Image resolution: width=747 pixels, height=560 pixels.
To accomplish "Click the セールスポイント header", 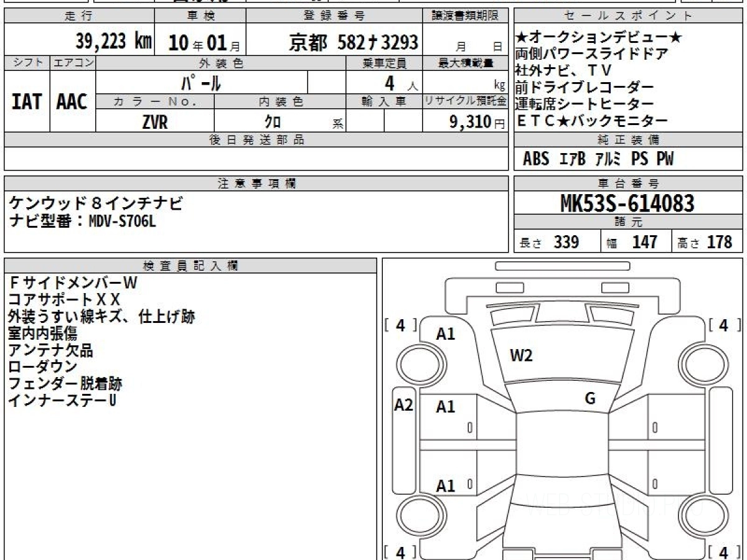I will [629, 16].
